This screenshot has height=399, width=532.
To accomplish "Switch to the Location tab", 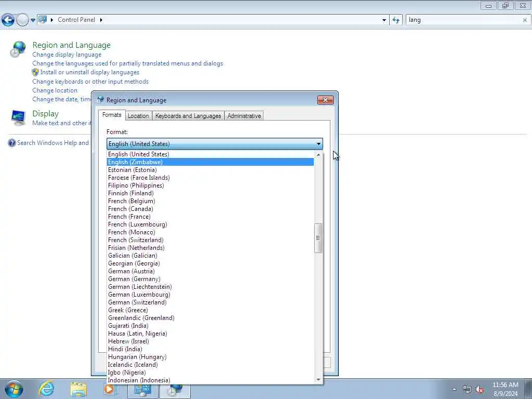I will pyautogui.click(x=138, y=116).
